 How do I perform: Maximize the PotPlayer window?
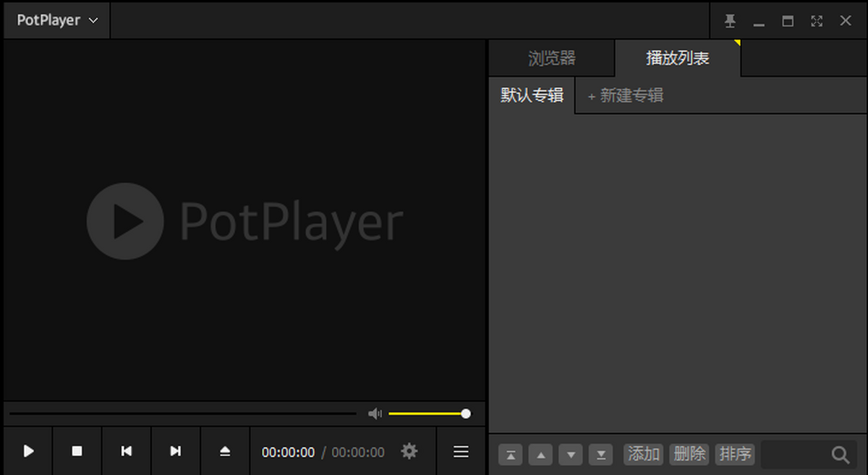coord(788,21)
